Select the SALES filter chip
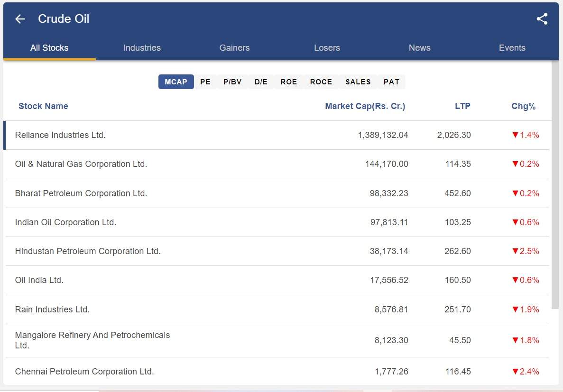Screen dimensions: 563x392 [x=358, y=82]
